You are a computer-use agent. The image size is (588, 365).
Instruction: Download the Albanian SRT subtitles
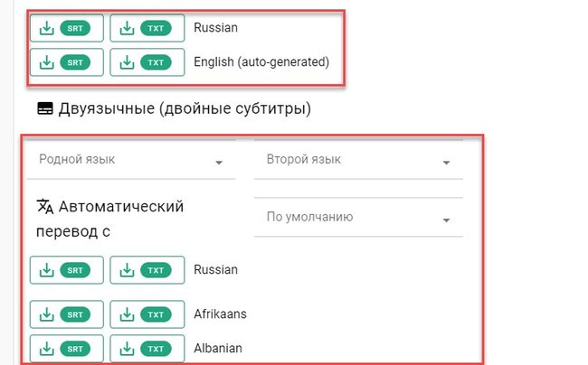[67, 349]
